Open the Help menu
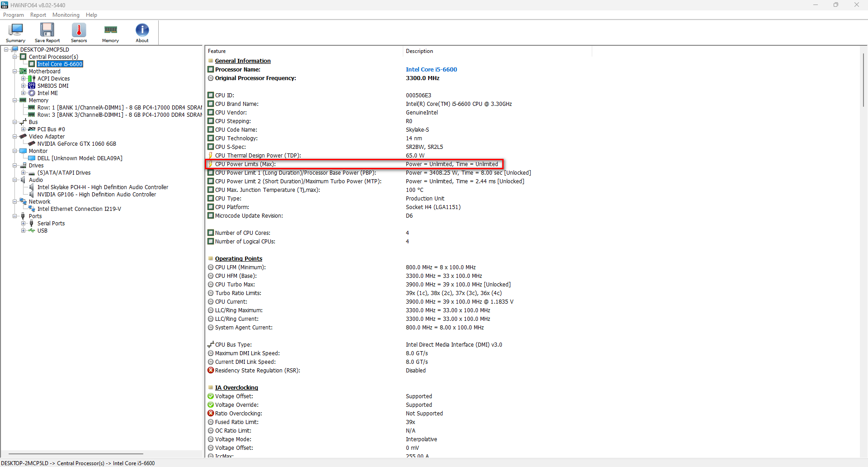This screenshot has width=868, height=467. (x=91, y=15)
